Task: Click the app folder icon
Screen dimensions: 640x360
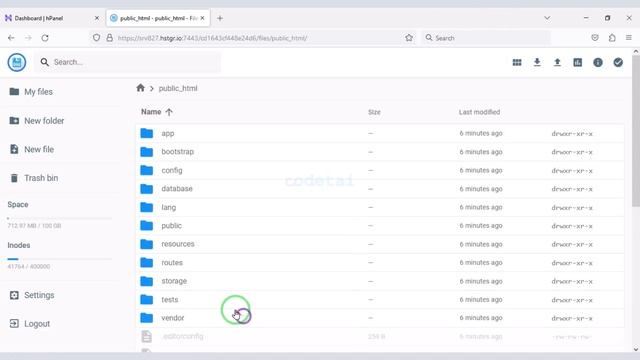Action: (147, 133)
